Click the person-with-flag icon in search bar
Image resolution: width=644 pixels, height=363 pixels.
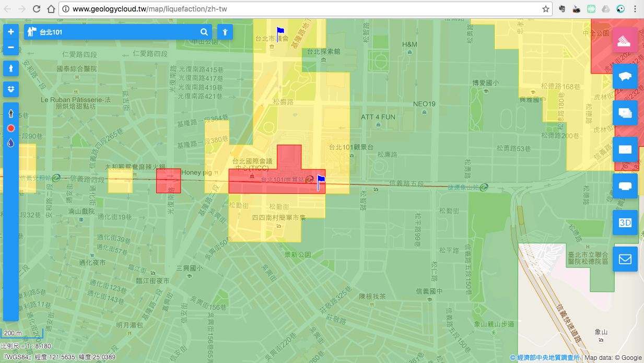[x=31, y=32]
